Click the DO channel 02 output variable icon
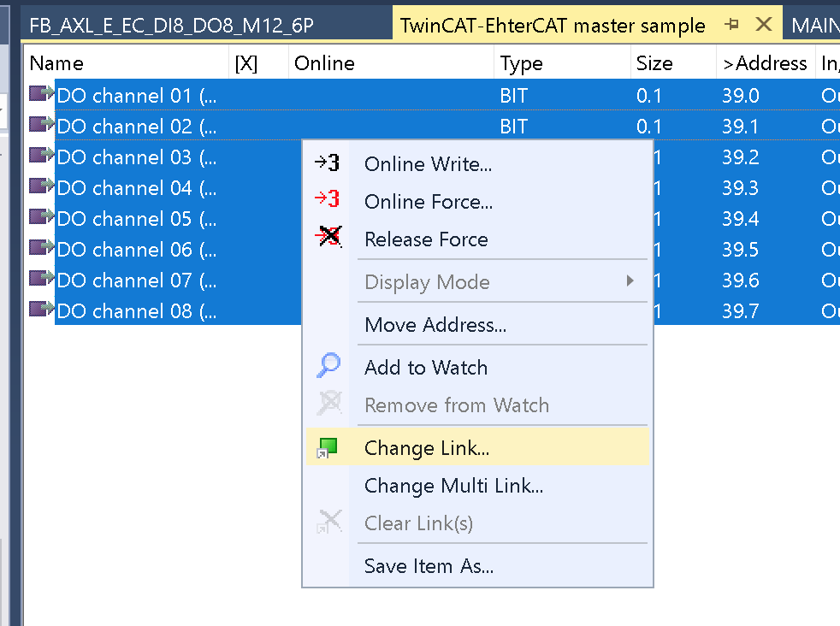Screen dimensions: 840x626 point(42,125)
